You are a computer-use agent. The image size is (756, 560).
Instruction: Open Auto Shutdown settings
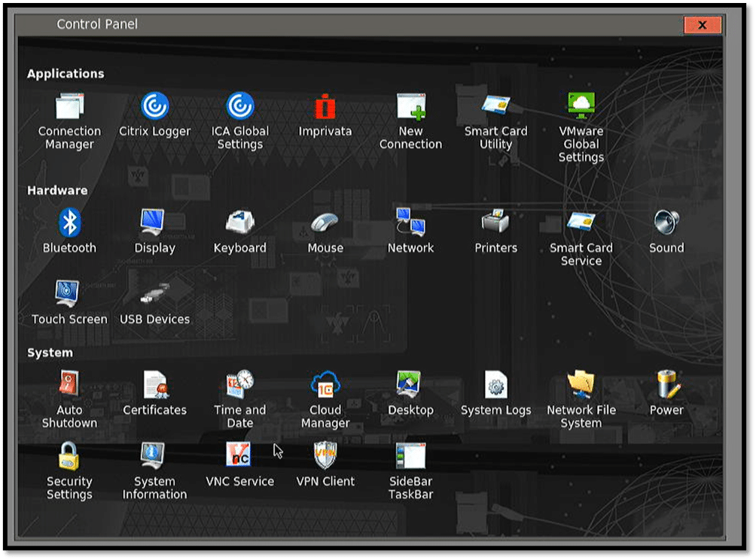tap(69, 399)
